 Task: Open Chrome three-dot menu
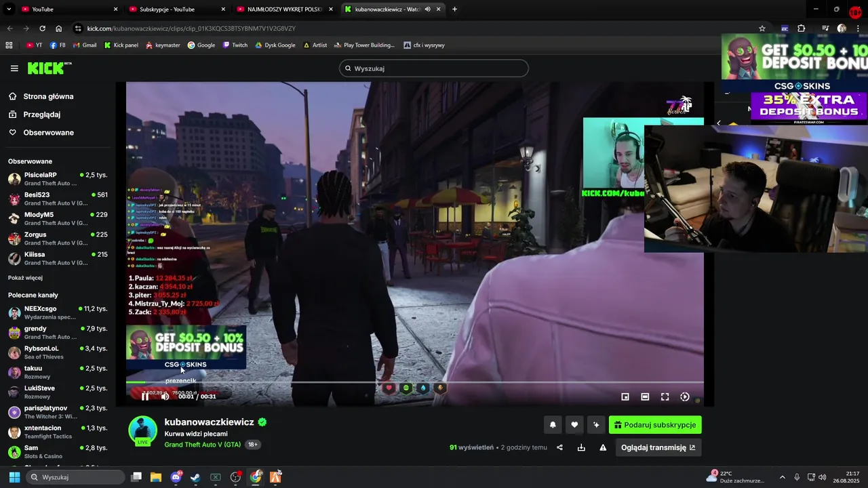pos(859,28)
